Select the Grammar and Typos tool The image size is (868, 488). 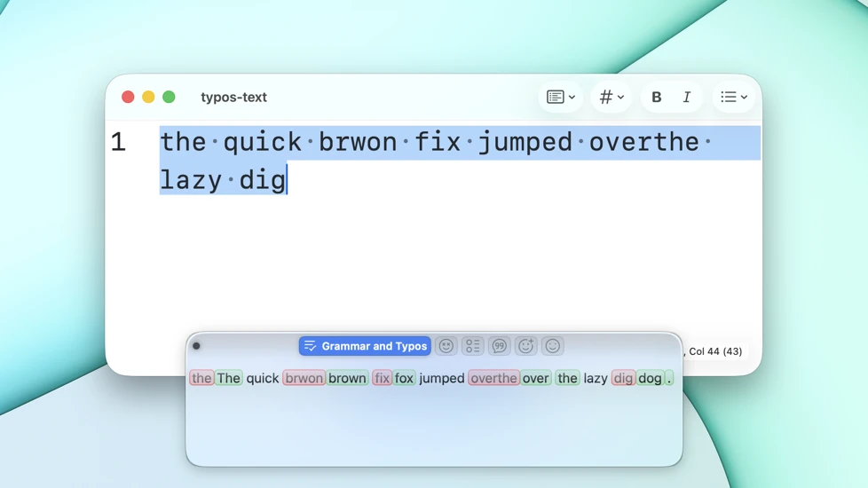pos(365,346)
